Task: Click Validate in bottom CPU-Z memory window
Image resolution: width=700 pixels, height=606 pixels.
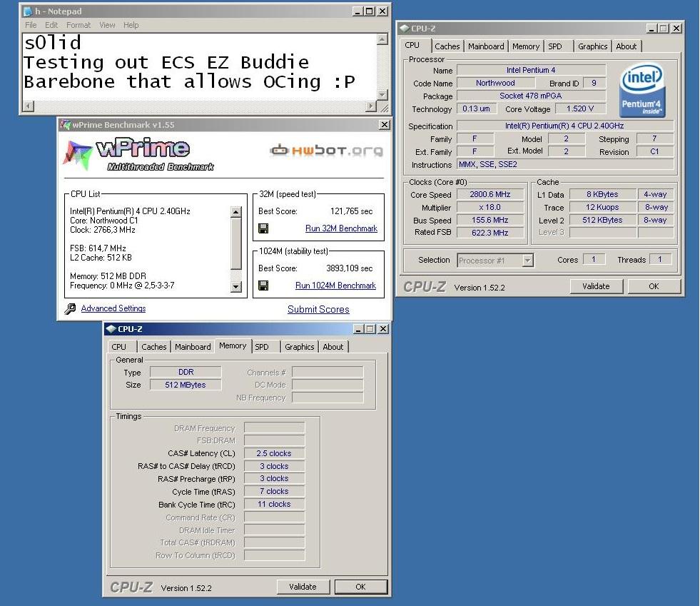Action: tap(303, 587)
